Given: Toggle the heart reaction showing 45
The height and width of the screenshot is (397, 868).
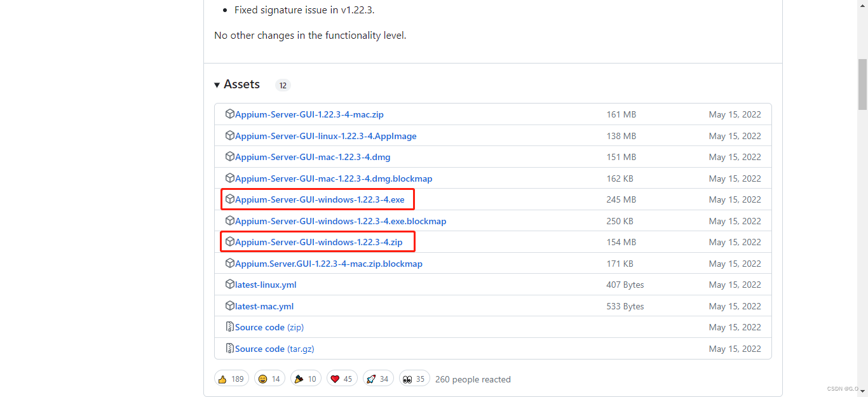Looking at the screenshot, I should point(342,378).
